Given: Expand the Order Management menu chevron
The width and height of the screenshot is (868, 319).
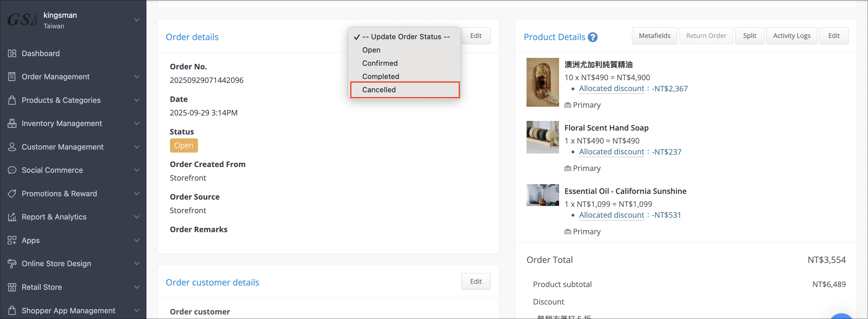Looking at the screenshot, I should pyautogui.click(x=137, y=77).
